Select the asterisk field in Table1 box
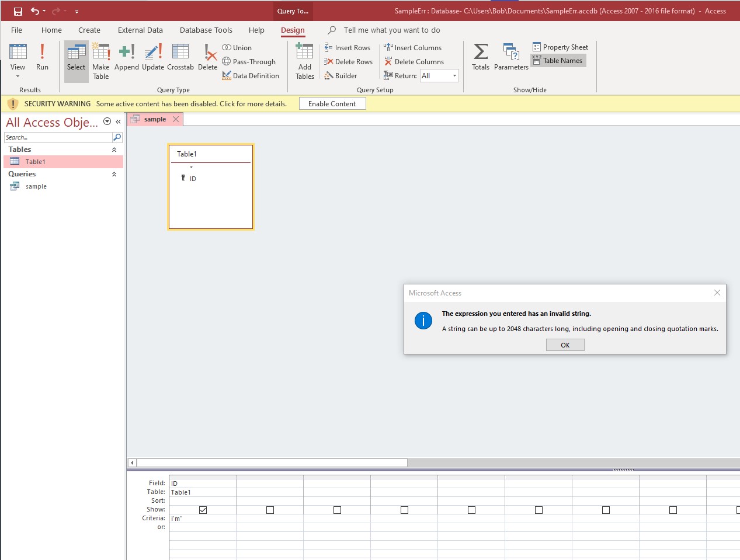 (x=191, y=168)
